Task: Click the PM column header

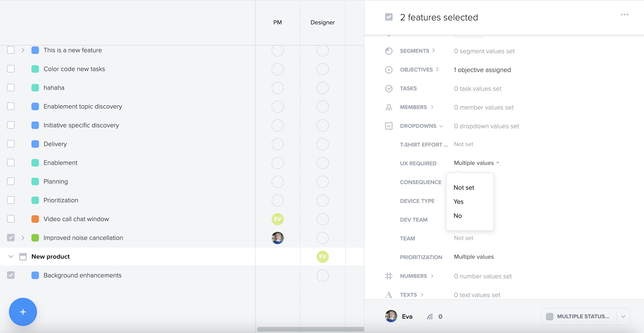Action: [x=277, y=22]
